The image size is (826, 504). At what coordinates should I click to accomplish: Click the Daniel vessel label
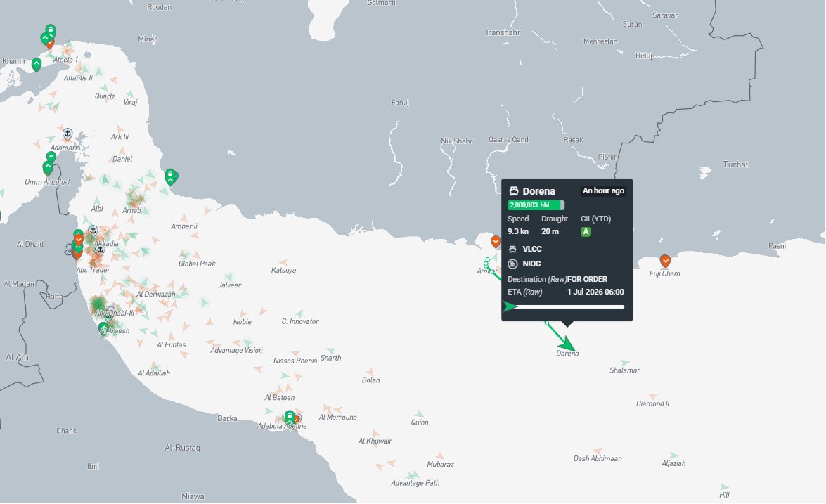click(122, 159)
